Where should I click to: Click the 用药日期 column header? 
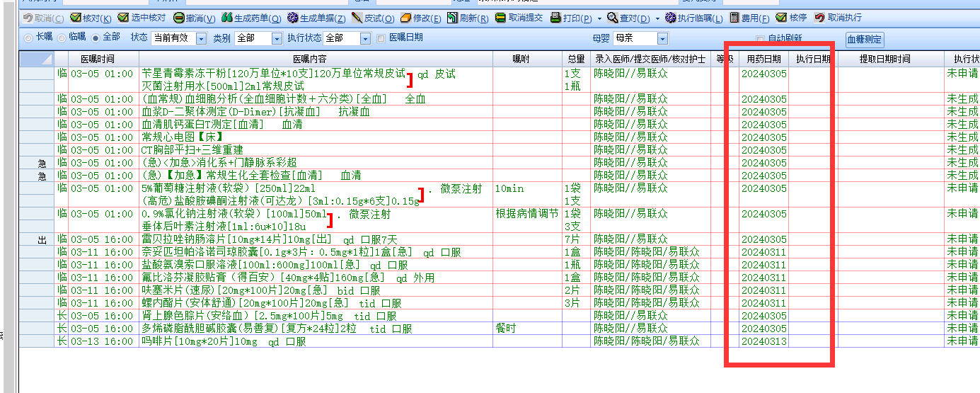[764, 59]
